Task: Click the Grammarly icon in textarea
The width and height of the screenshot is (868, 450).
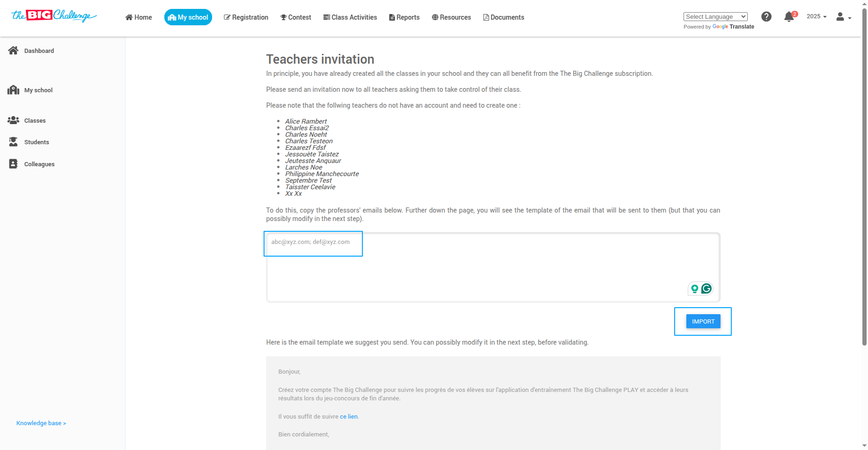Action: [706, 288]
